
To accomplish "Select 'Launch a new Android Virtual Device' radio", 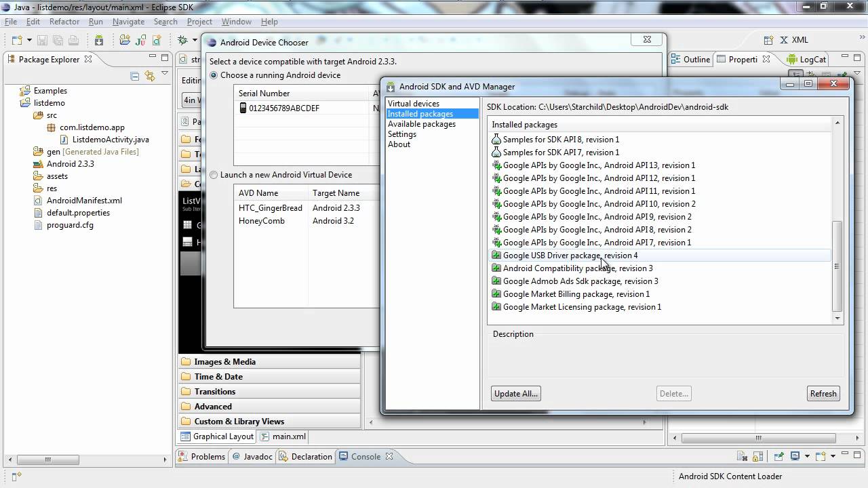I will pyautogui.click(x=214, y=175).
